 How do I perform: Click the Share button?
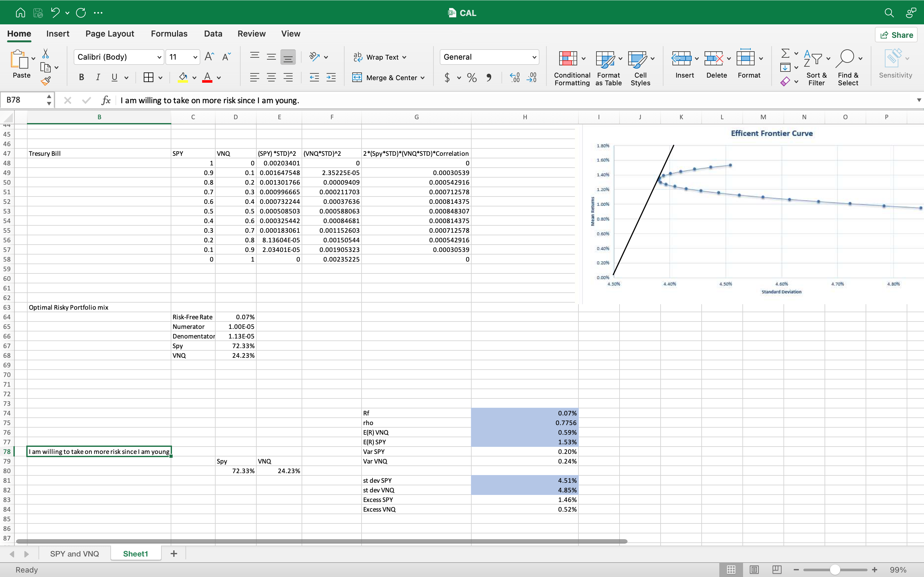click(896, 34)
